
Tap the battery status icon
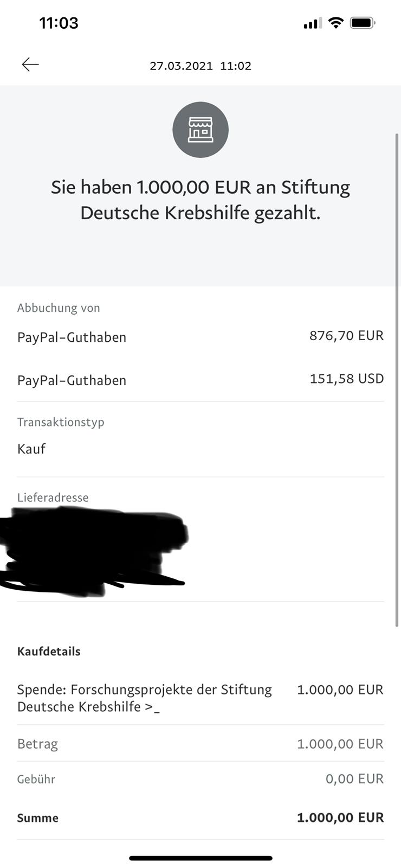362,23
